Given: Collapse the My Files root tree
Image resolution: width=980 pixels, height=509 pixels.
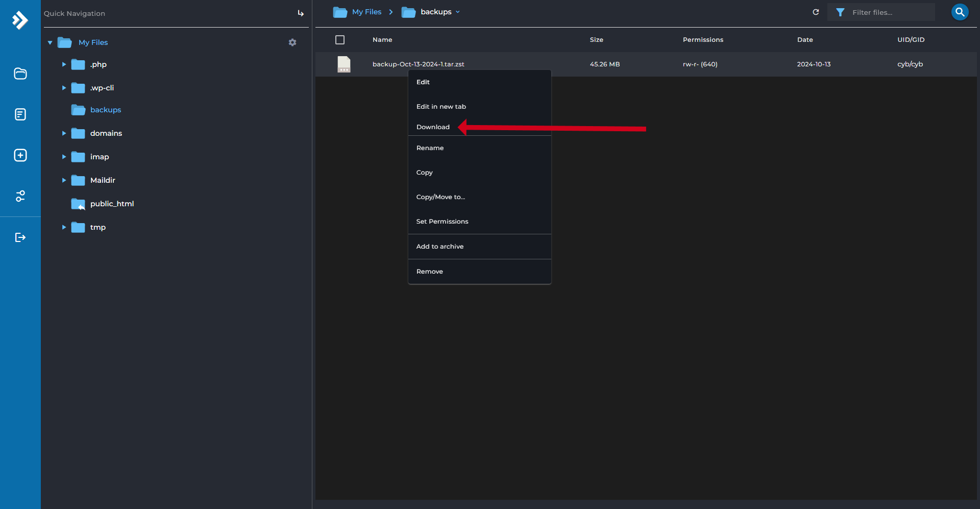Looking at the screenshot, I should click(50, 43).
